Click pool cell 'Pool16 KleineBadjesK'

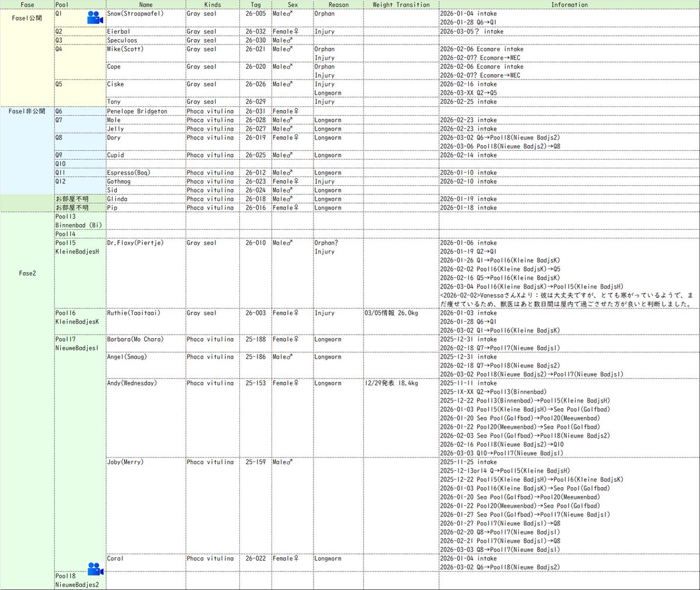coord(80,321)
